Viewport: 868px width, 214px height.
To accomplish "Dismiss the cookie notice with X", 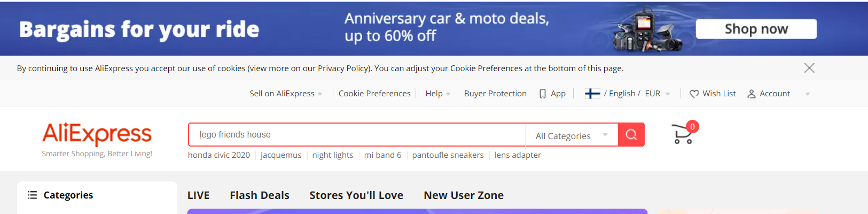I will tap(809, 68).
